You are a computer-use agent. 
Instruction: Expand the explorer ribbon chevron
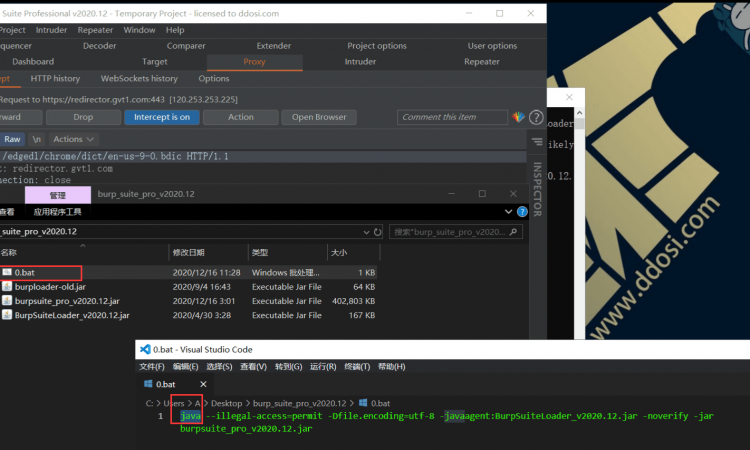pyautogui.click(x=508, y=212)
